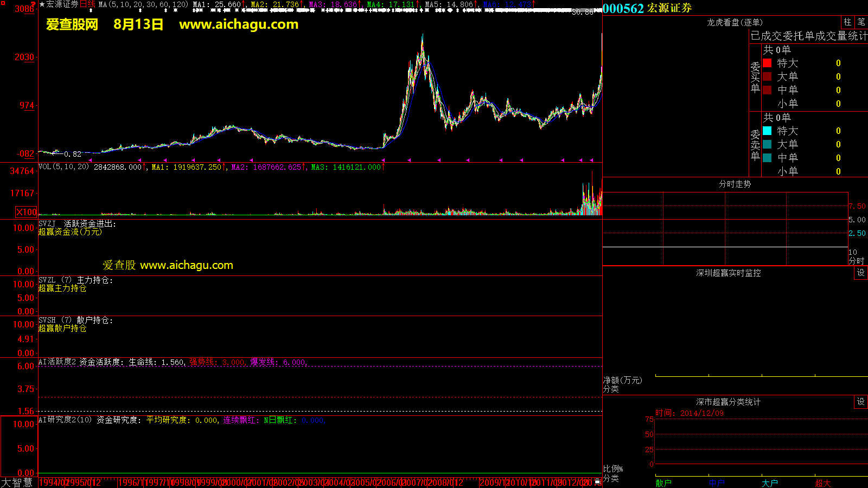The image size is (868, 488).
Task: Select the 日线 period label
Action: (87, 4)
